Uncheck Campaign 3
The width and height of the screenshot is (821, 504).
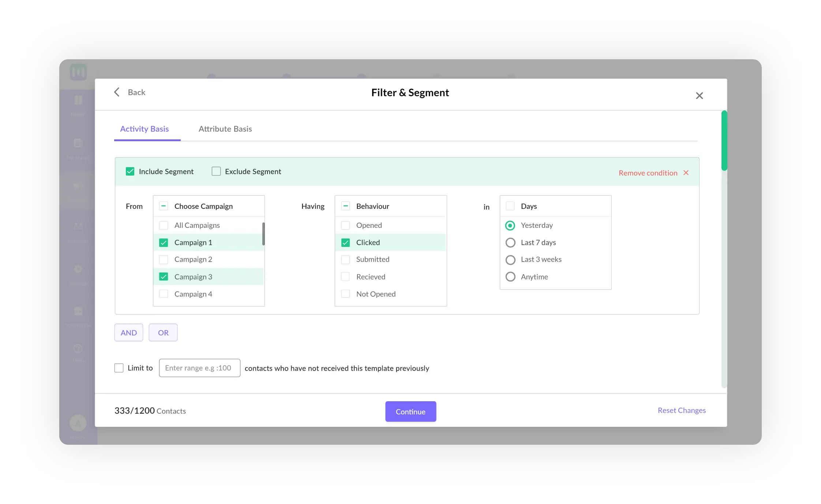(164, 277)
